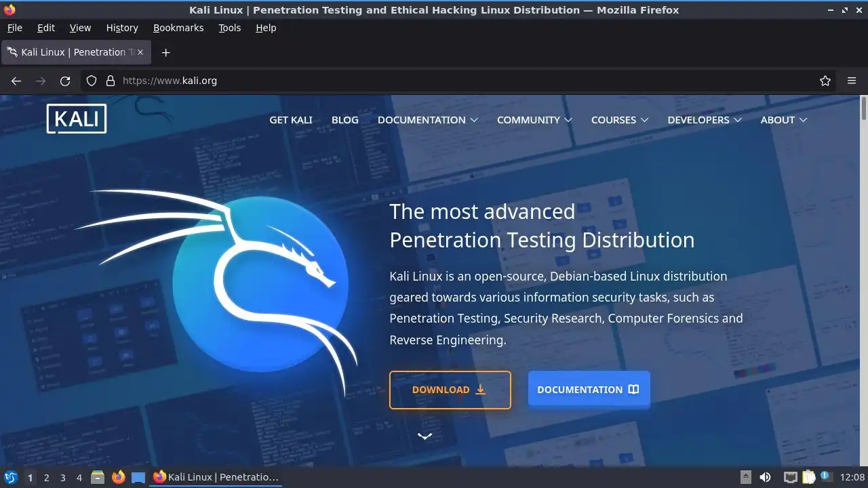Expand the hidden tray icons arrow
The height and width of the screenshot is (488, 868).
tap(745, 477)
